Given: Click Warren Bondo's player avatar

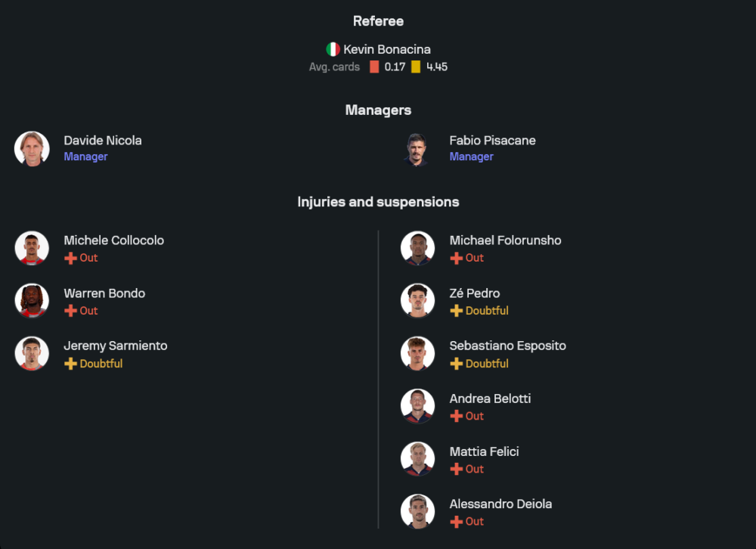Looking at the screenshot, I should [x=32, y=301].
